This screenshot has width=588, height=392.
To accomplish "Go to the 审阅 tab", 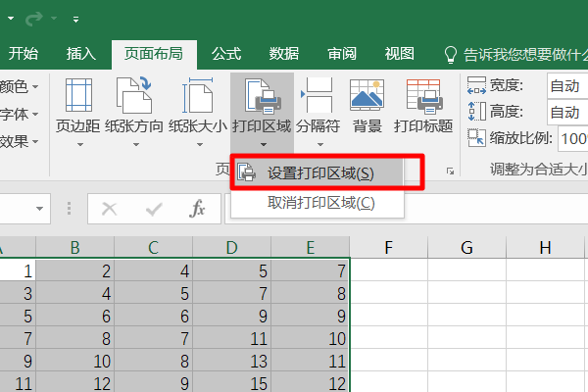I will (x=342, y=54).
